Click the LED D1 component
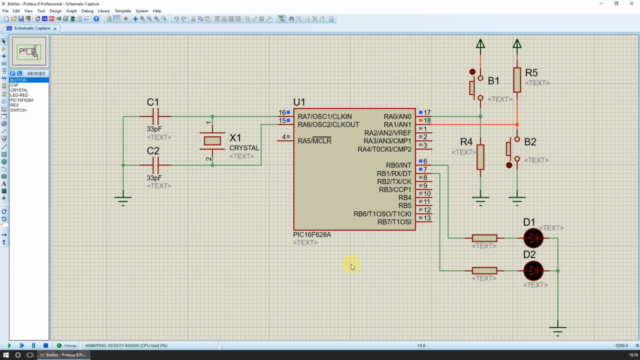The height and width of the screenshot is (360, 640). tap(533, 238)
